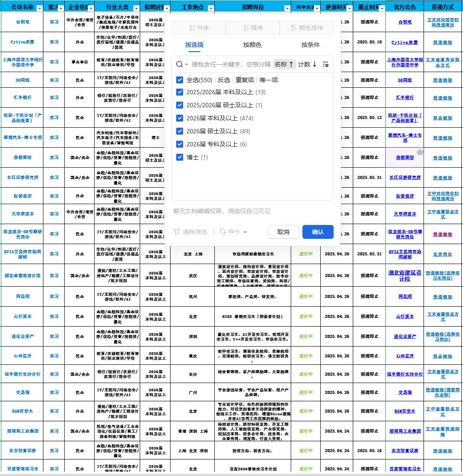This screenshot has height=476, width=463.
Task: Open 投递链接 in 东方财富证券 row
Action: pyautogui.click(x=442, y=451)
